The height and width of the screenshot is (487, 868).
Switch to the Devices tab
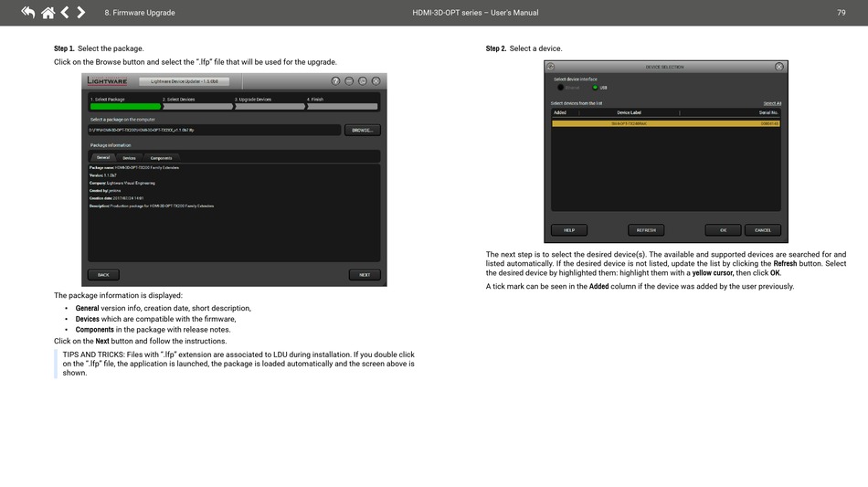[x=129, y=158]
